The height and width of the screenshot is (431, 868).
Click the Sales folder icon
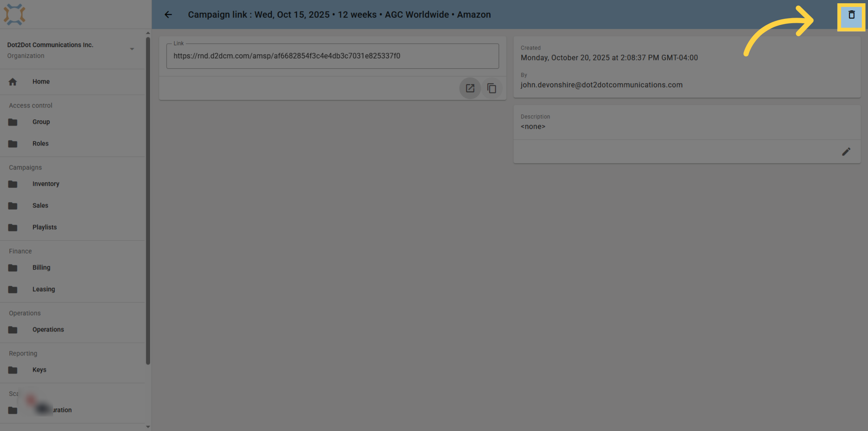(13, 206)
